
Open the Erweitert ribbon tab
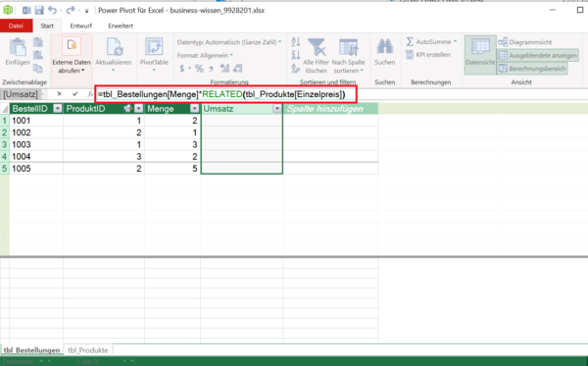coord(121,26)
